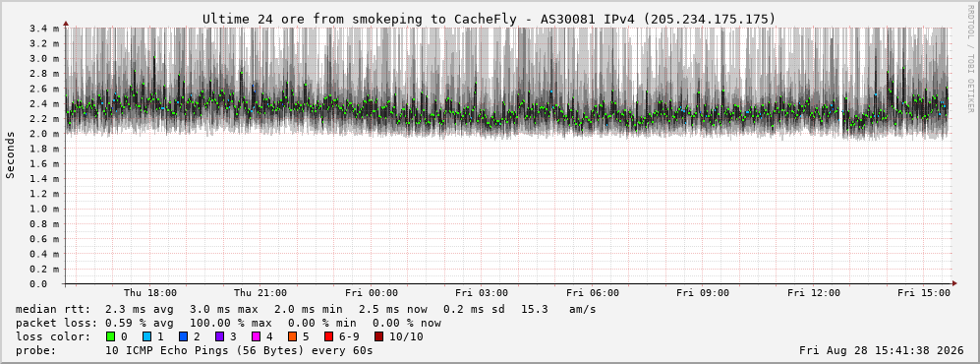
Task: Click the median rtt statistics line
Action: [306, 310]
